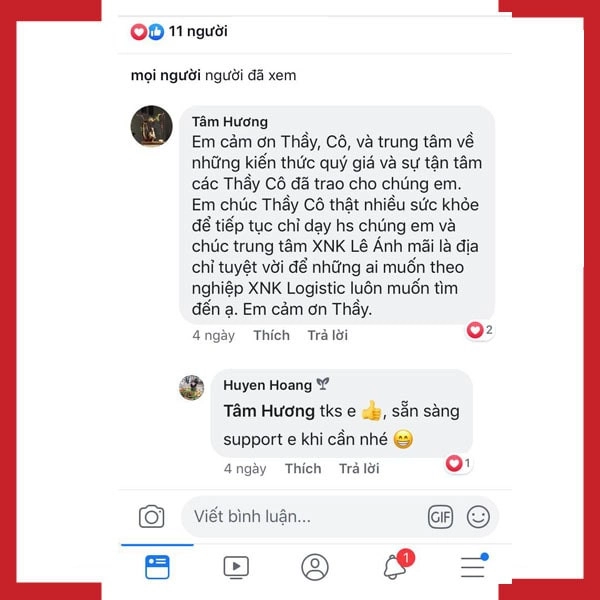This screenshot has height=600, width=600.
Task: Open Huyen Hoang's profile avatar
Action: [191, 388]
